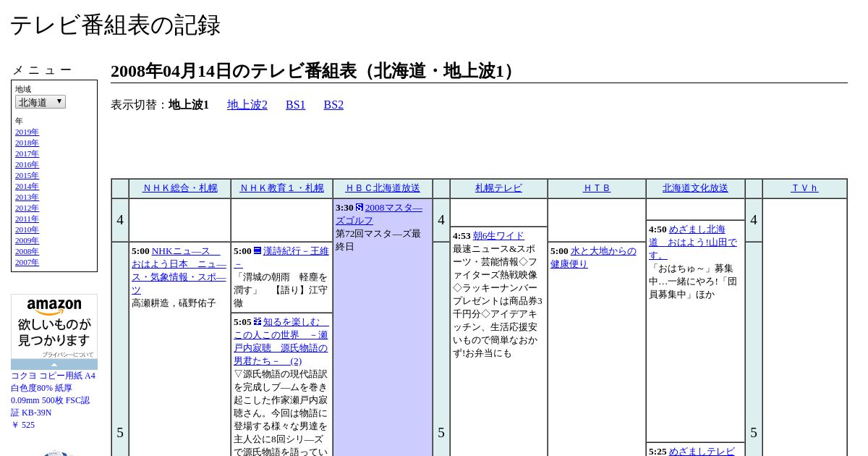Screen dimensions: 868x456
Task: Open the 2019年 year link
Action: pyautogui.click(x=27, y=132)
